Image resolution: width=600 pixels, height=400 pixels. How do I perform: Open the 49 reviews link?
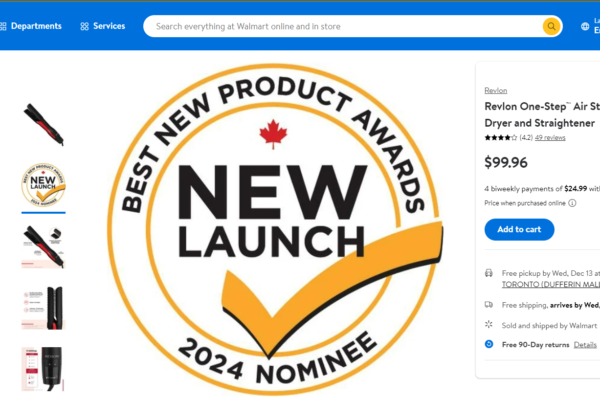pos(550,137)
